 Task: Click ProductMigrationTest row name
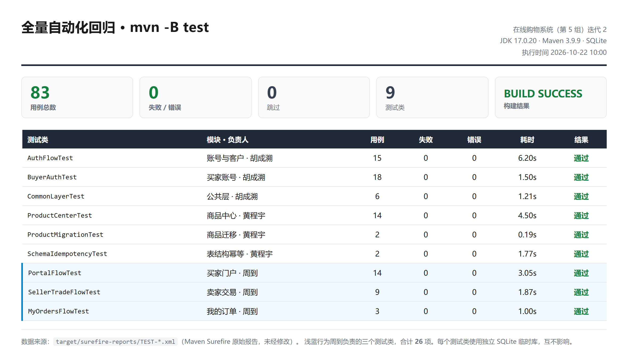pos(65,235)
